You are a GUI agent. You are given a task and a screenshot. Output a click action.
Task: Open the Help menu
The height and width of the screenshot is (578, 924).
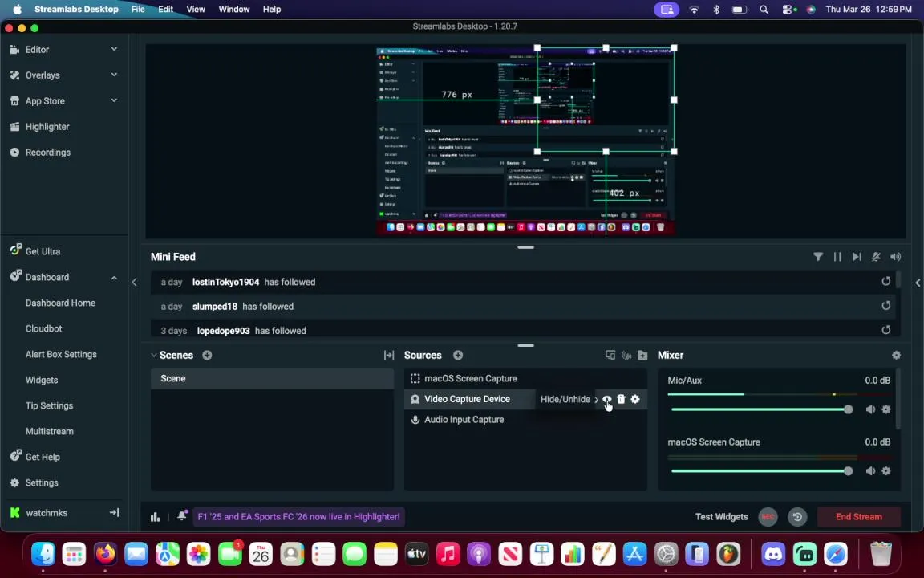(272, 10)
